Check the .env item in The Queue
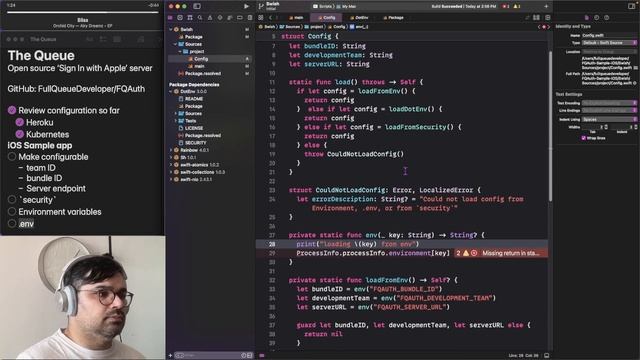 pyautogui.click(x=12, y=223)
